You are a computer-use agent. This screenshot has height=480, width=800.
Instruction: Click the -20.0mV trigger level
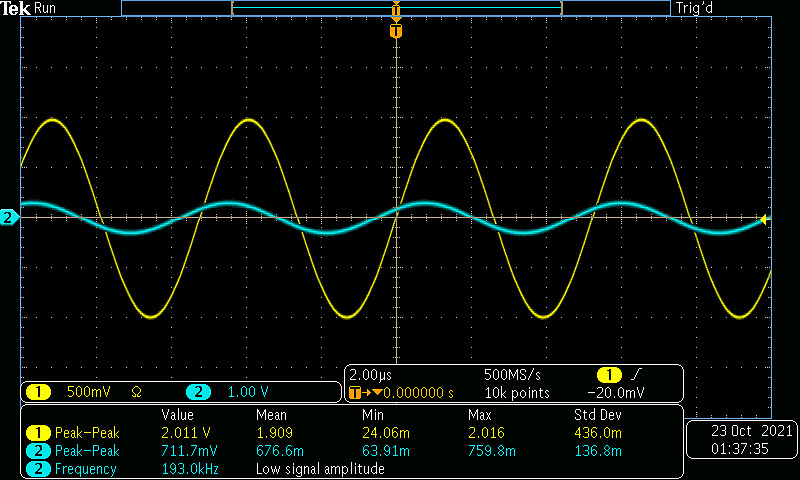(616, 393)
